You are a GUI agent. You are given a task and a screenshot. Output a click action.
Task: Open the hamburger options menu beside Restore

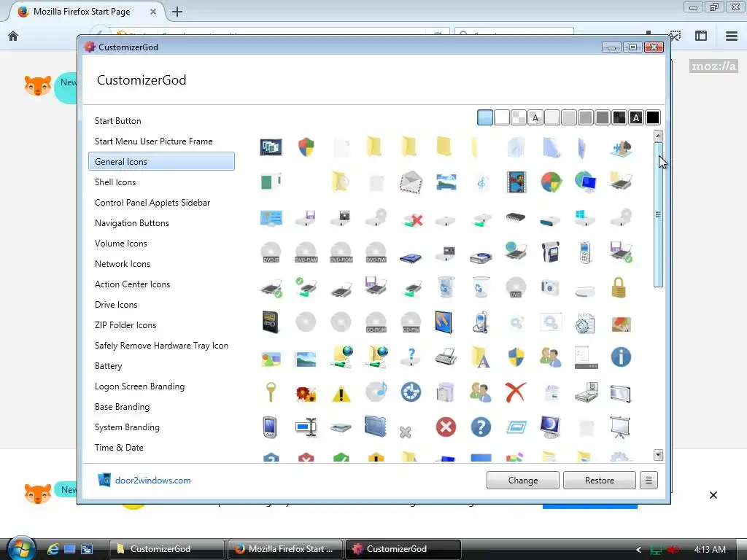[649, 481]
